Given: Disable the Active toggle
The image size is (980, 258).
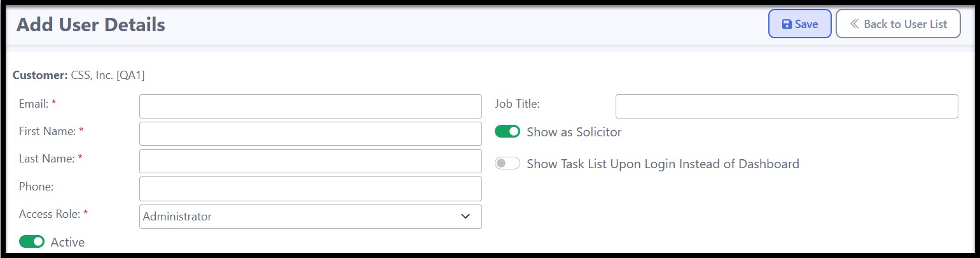Looking at the screenshot, I should (x=32, y=242).
